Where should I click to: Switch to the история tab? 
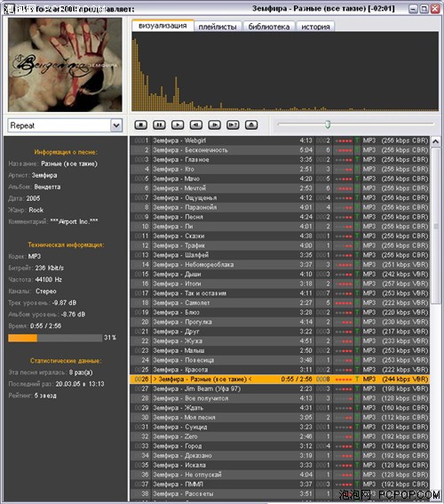[x=315, y=27]
